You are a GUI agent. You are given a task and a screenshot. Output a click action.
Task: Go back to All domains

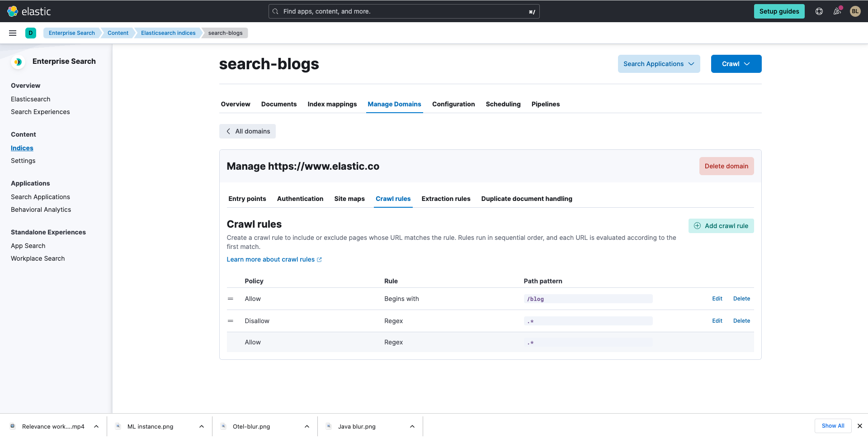[247, 131]
